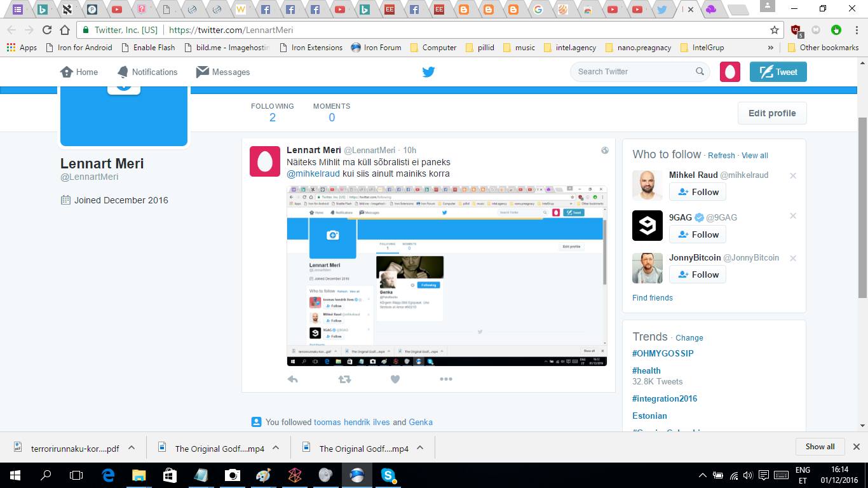The image size is (868, 488).
Task: Open the tweet's more options ellipsis
Action: click(x=446, y=379)
